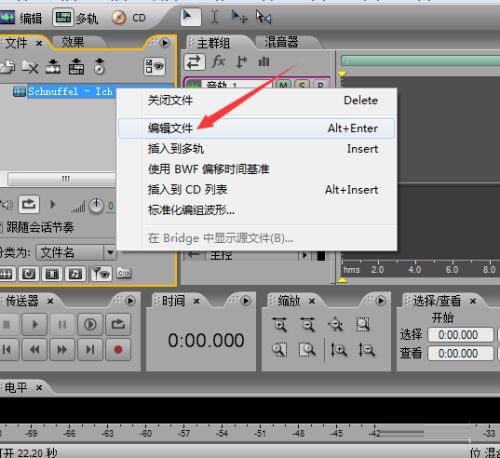Toggle show loop files filter button
This screenshot has width=500, height=458.
(29, 274)
